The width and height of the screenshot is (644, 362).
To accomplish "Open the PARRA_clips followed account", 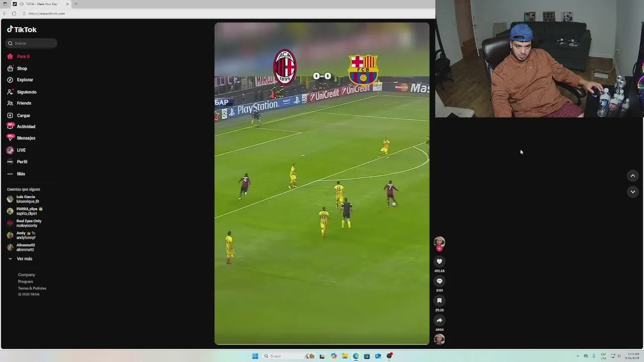I will click(25, 211).
